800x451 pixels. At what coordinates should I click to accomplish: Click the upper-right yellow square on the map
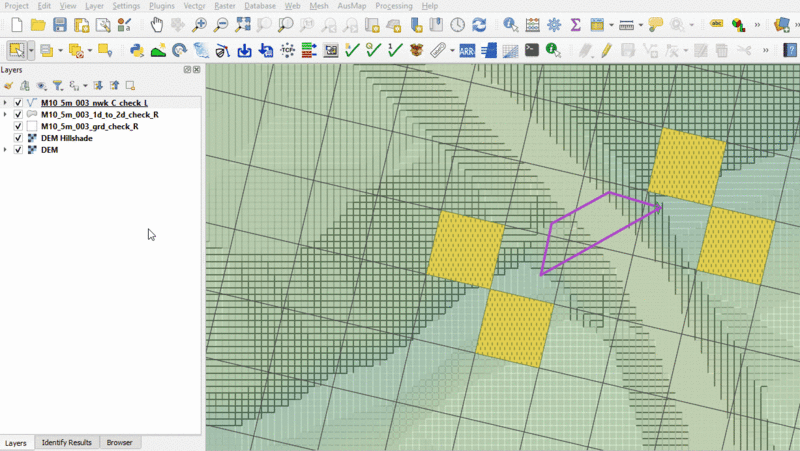click(686, 165)
